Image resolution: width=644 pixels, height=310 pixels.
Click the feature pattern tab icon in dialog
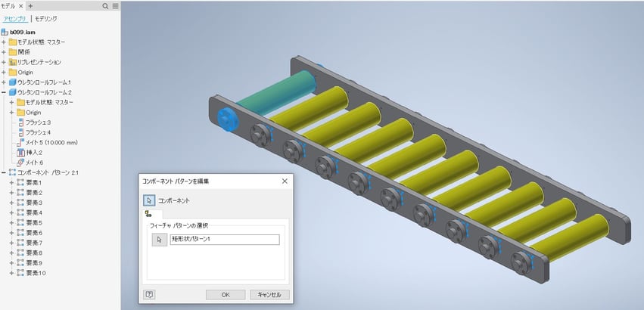[x=148, y=214]
